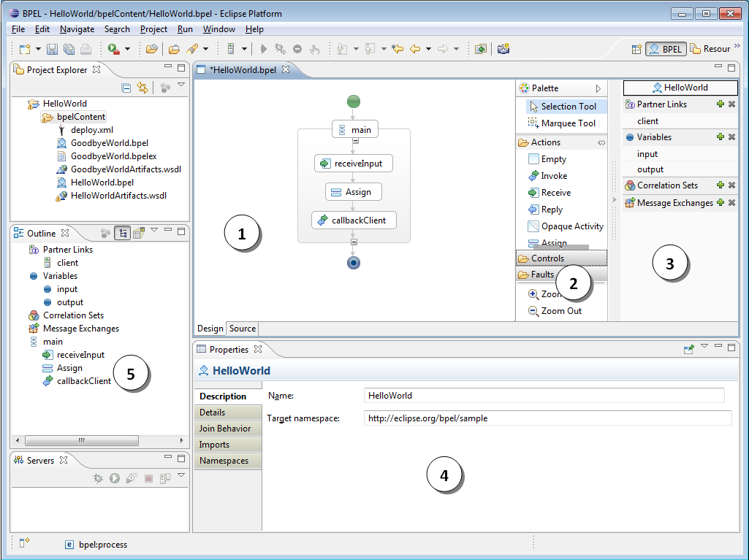
Task: Delete a variable using the X icon
Action: (x=731, y=137)
